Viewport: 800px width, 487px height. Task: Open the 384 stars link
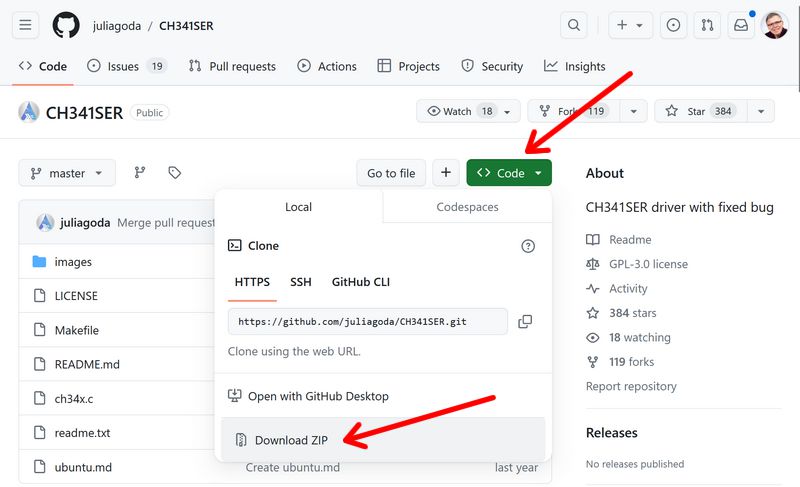(633, 313)
